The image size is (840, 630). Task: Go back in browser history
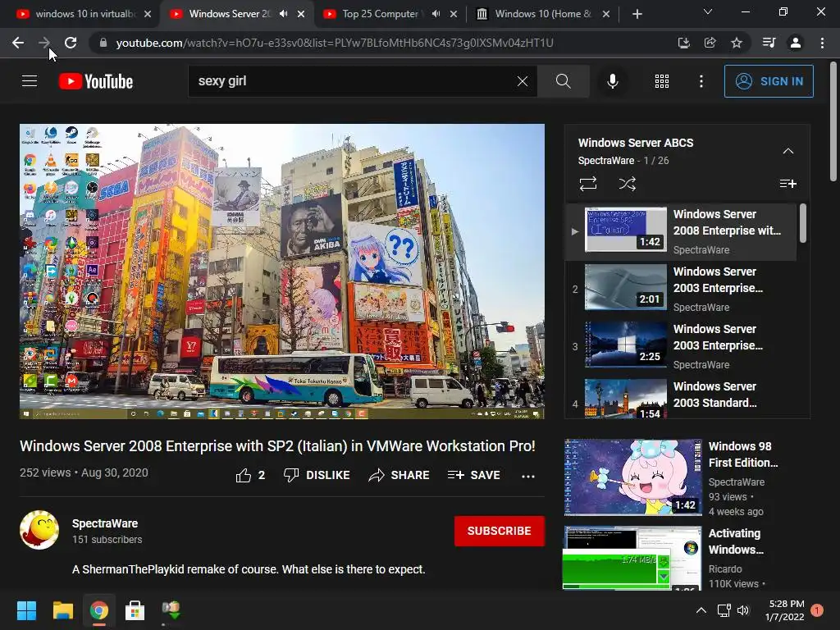(x=18, y=43)
